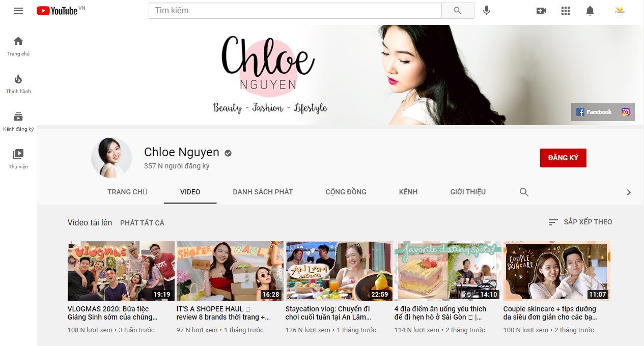Open the hamburger guide menu
This screenshot has width=644, height=346.
[x=18, y=10]
